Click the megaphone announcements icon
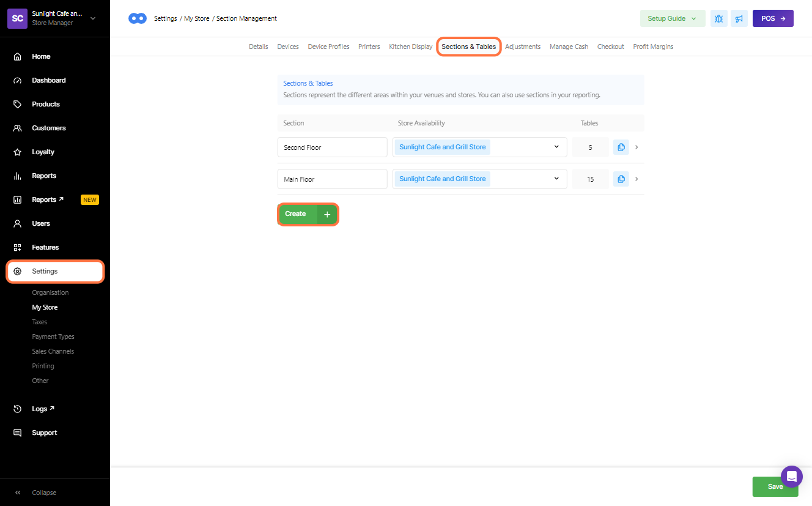This screenshot has height=506, width=812. click(x=739, y=18)
